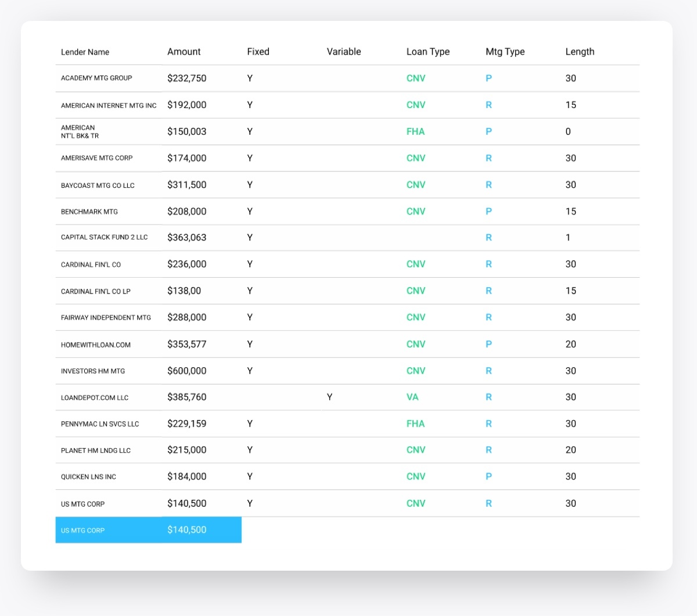This screenshot has height=616, width=697.
Task: Click P mortgage type for HOMEWITHLOAN.COM
Action: coord(488,344)
